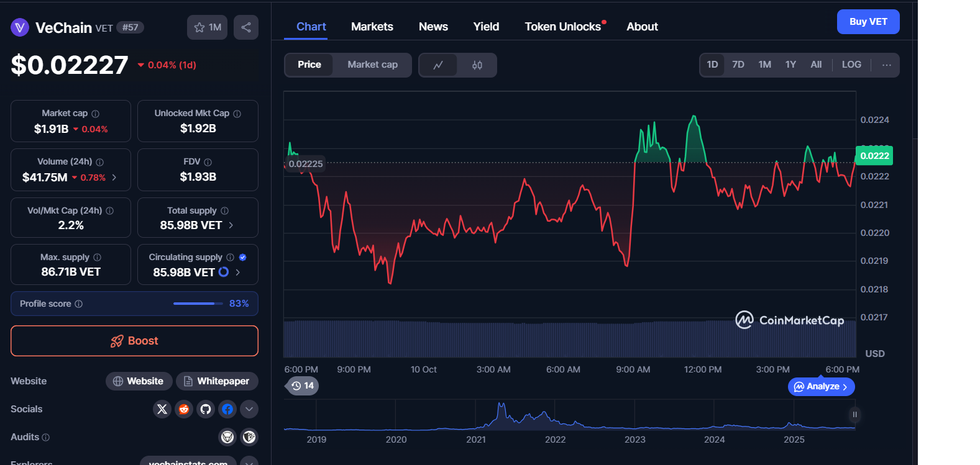Add VeChain to watchlist via star button
The width and height of the screenshot is (980, 465).
click(208, 27)
